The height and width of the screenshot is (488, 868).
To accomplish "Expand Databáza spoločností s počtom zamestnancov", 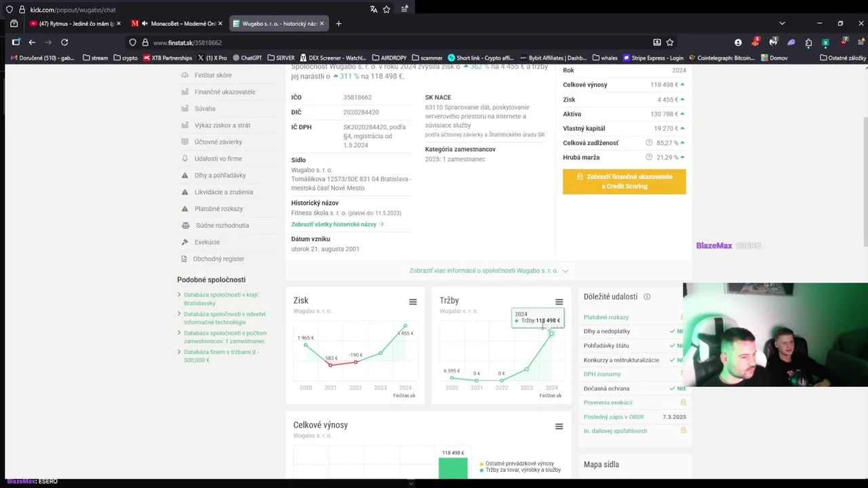I will (x=224, y=337).
